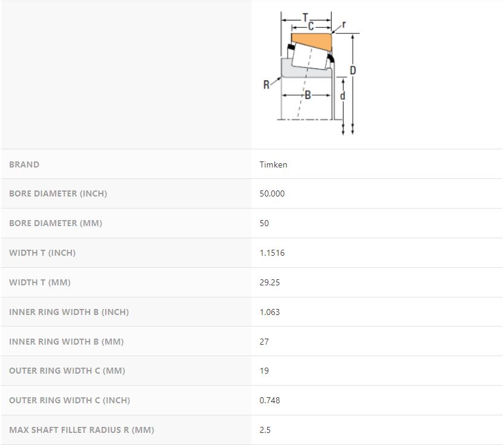The height and width of the screenshot is (445, 504).
Task: Click the B dimension label in the diagram
Action: tap(308, 95)
